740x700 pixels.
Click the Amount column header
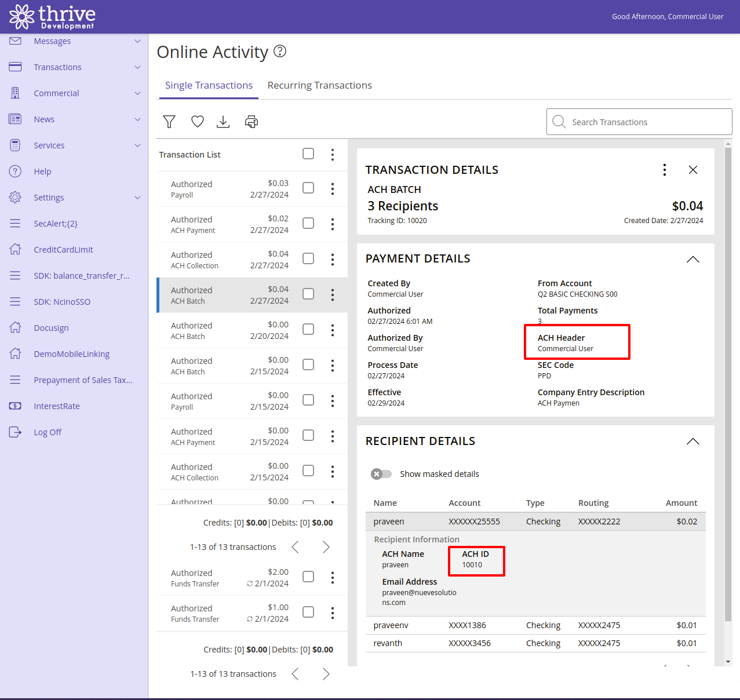(x=681, y=503)
